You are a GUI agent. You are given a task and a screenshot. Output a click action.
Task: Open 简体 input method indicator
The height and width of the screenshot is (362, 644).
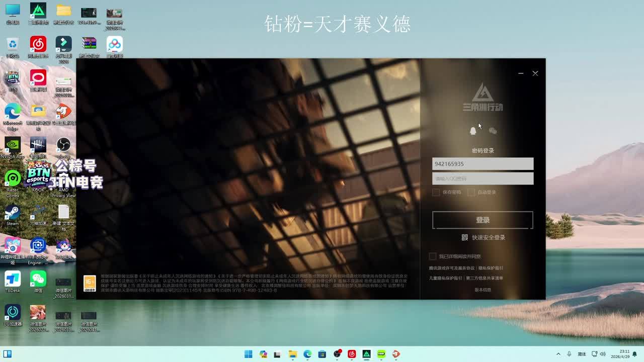pos(582,354)
